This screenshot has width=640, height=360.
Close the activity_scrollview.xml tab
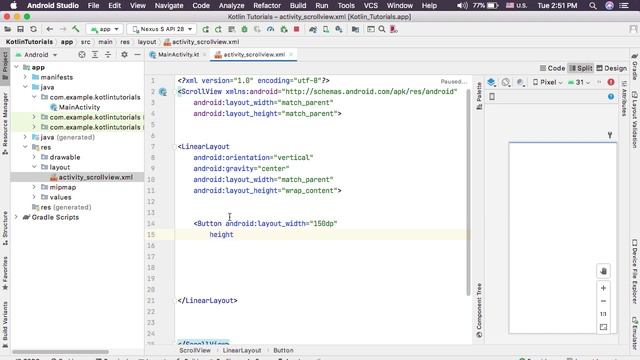[x=291, y=55]
